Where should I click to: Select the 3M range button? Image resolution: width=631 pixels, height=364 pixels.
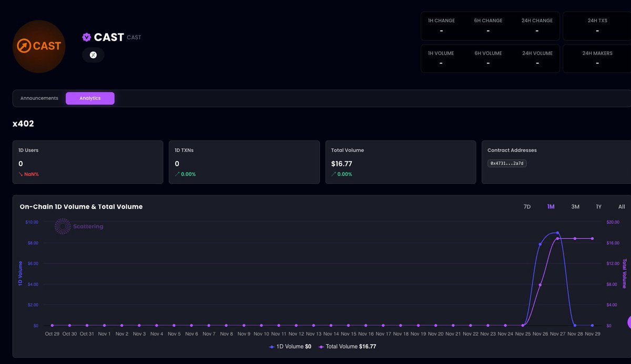click(x=575, y=206)
